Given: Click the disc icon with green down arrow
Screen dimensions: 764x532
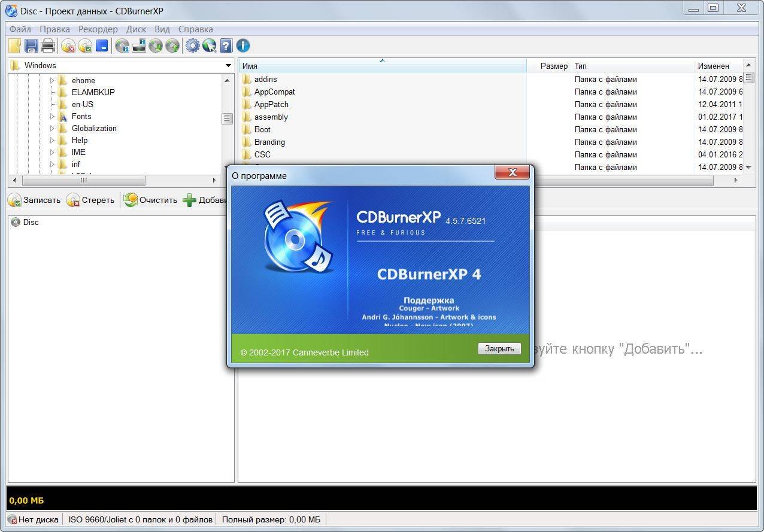Looking at the screenshot, I should (156, 45).
